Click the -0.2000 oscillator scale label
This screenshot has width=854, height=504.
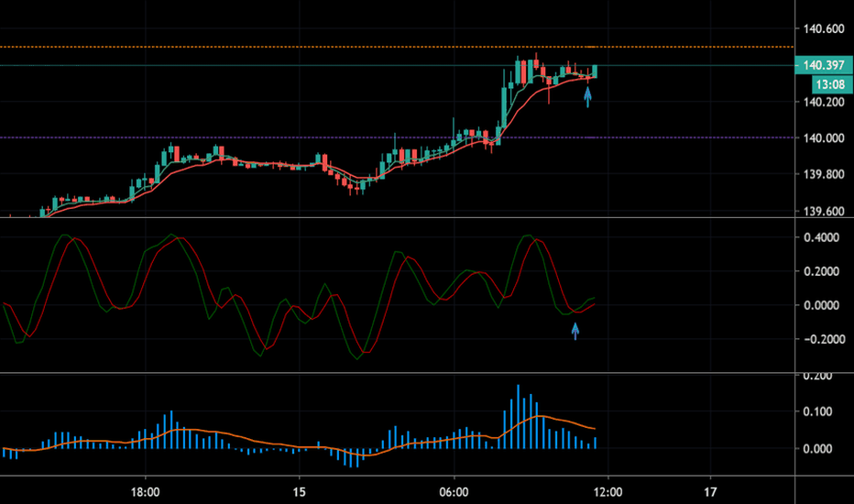tap(820, 339)
